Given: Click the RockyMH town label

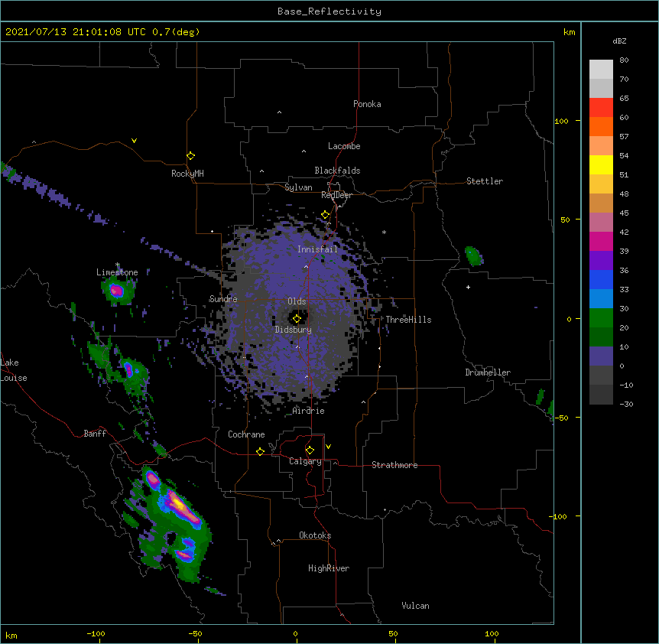Looking at the screenshot, I should coord(187,174).
